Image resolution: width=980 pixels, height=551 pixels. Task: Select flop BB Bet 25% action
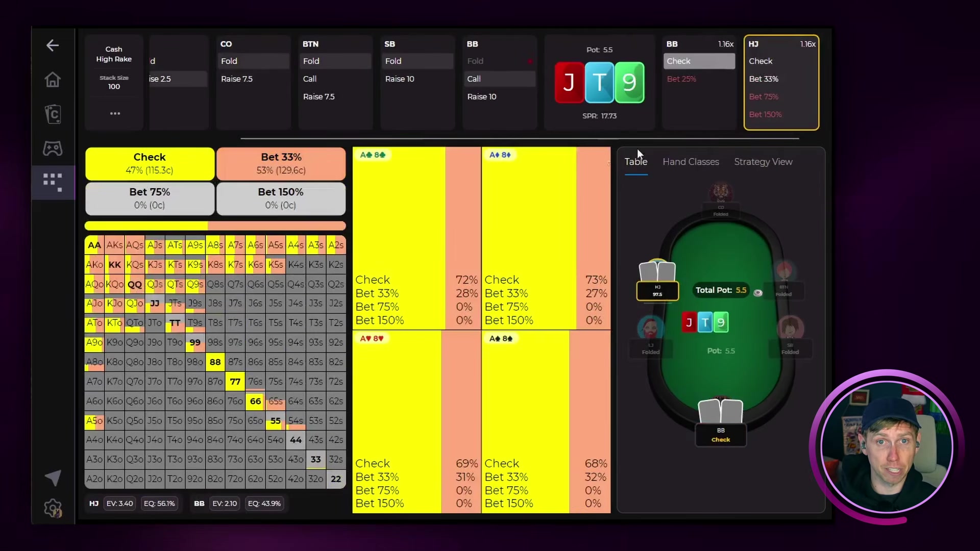coord(699,79)
